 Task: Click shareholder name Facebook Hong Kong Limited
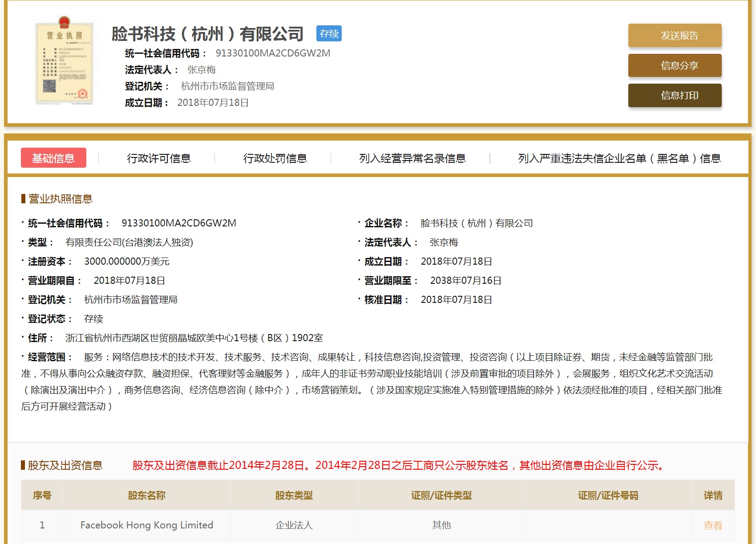146,525
